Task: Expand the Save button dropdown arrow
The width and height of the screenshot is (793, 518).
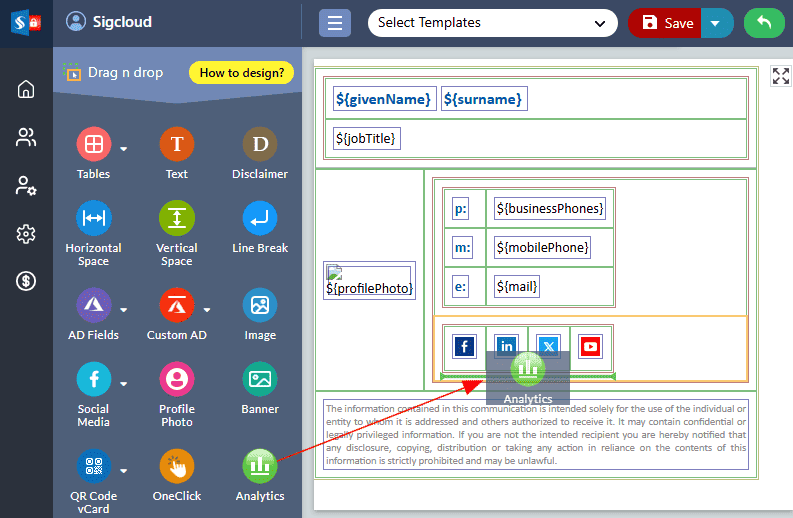Action: pyautogui.click(x=716, y=23)
